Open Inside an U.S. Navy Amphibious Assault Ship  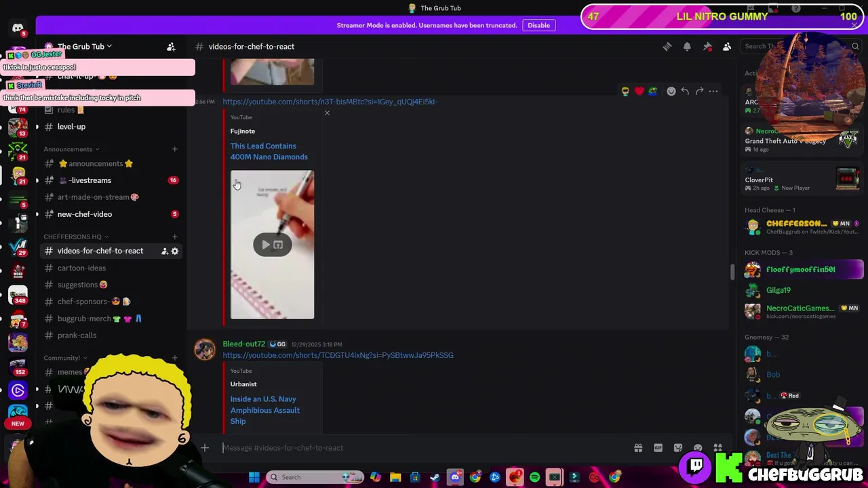coord(265,410)
